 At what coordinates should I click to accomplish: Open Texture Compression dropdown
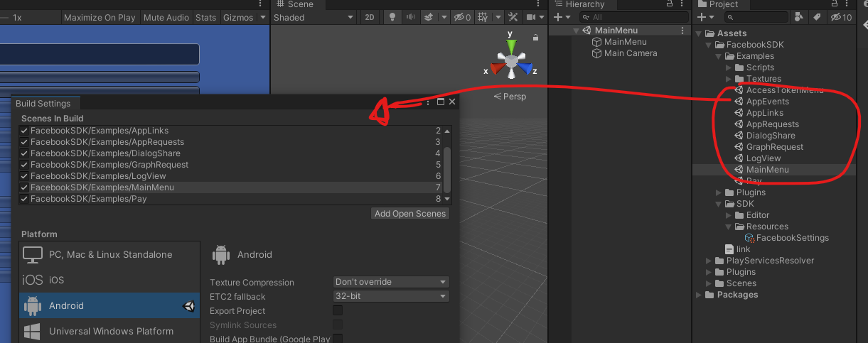tap(391, 282)
